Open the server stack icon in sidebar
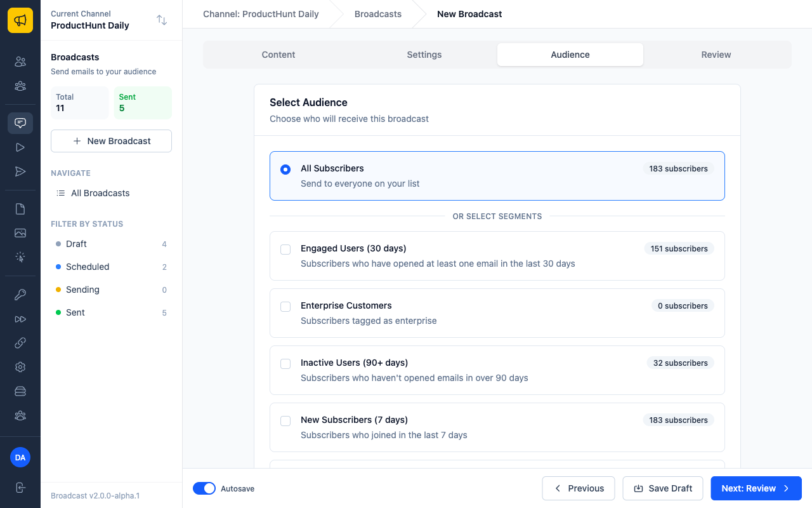Screen dimensions: 812x508 point(20,391)
